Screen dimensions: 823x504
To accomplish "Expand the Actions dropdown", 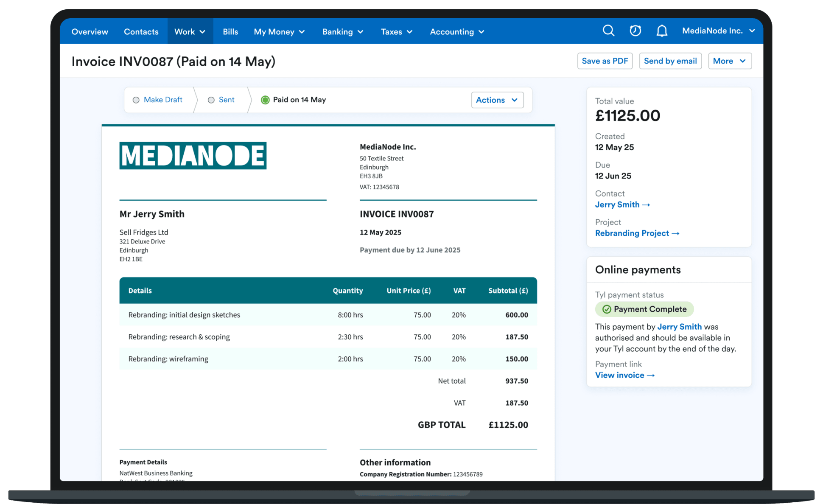I will pos(497,100).
